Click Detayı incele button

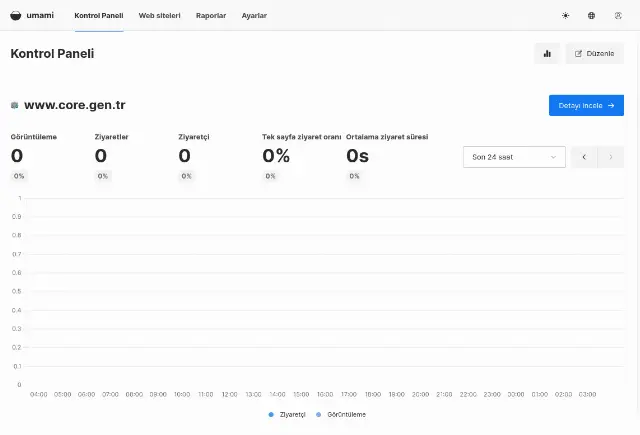pyautogui.click(x=586, y=105)
